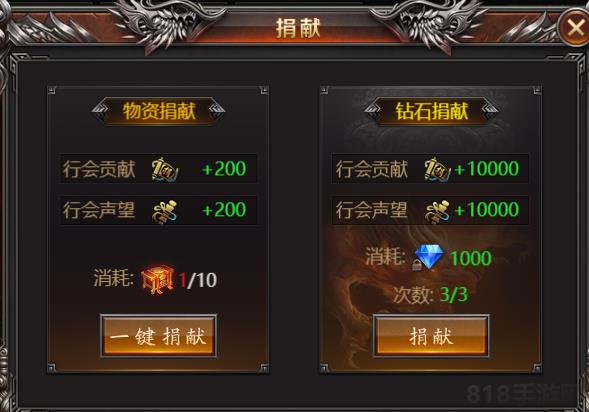589x412 pixels.
Task: Click the 捐献 button under diamond donation
Action: click(431, 335)
